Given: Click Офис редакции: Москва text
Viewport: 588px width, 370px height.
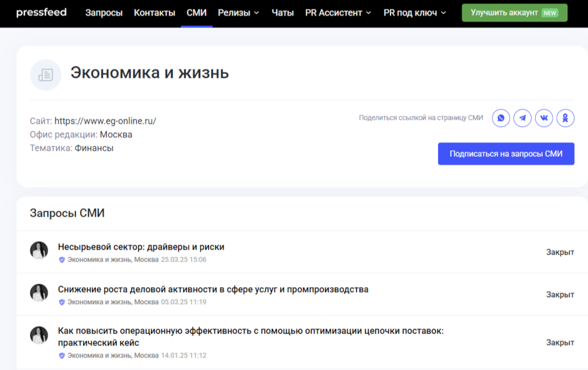Looking at the screenshot, I should (x=81, y=134).
